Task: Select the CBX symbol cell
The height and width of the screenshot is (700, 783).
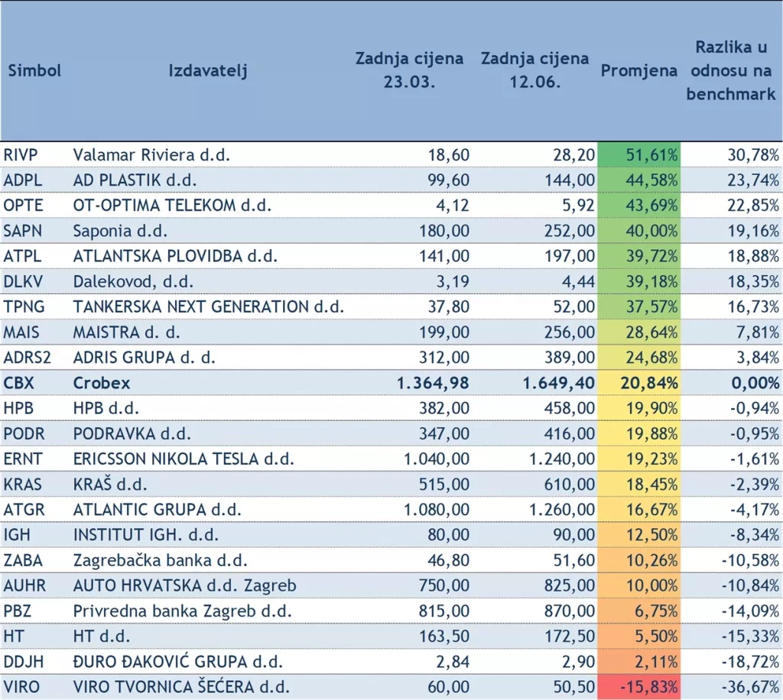Action: (19, 383)
